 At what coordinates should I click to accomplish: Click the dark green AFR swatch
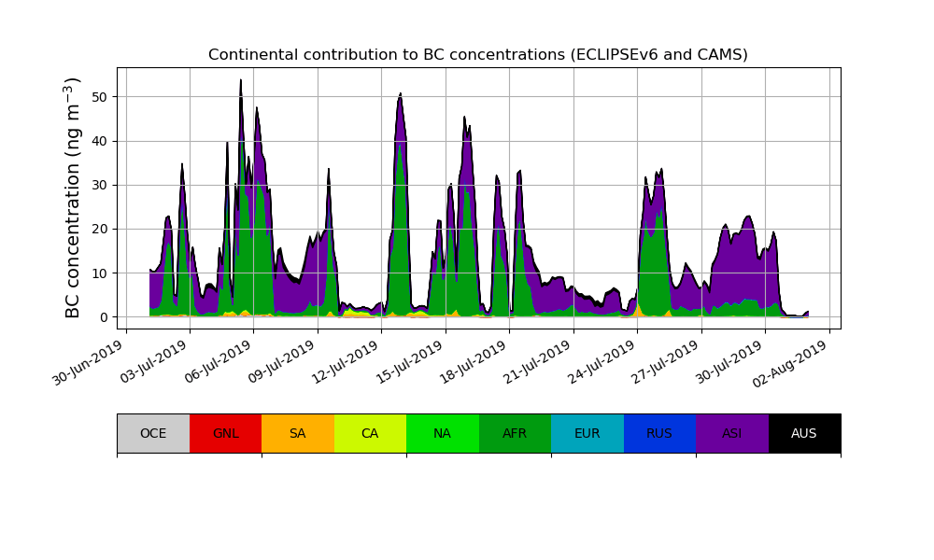515,433
